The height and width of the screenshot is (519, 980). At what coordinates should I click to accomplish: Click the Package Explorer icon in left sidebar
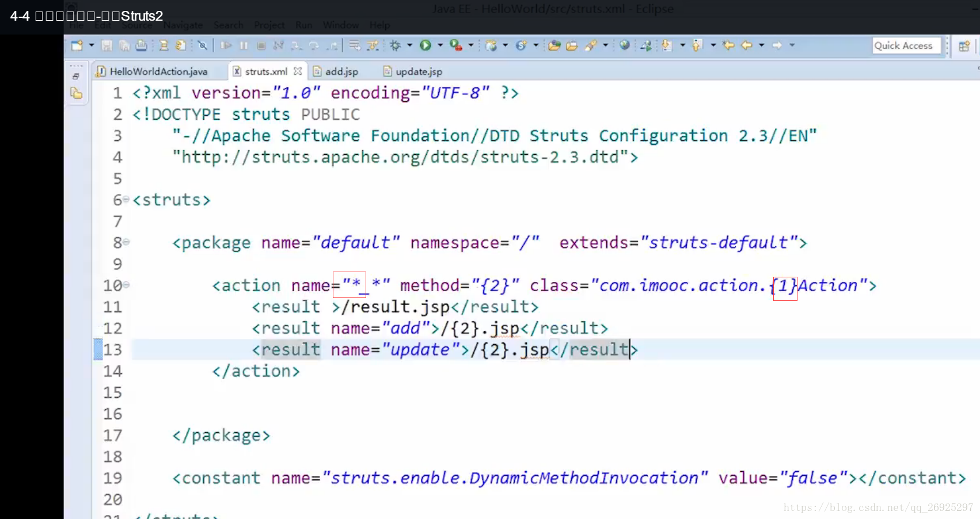click(x=77, y=93)
